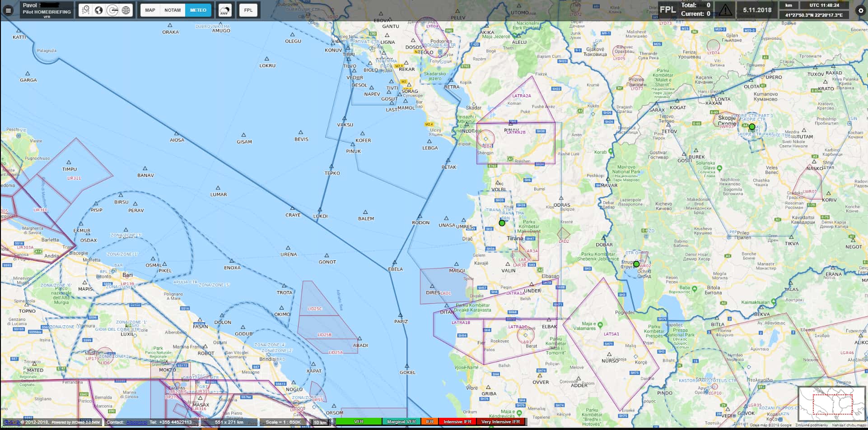This screenshot has height=430, width=868.
Task: Click the warning triangle alert icon
Action: (725, 10)
